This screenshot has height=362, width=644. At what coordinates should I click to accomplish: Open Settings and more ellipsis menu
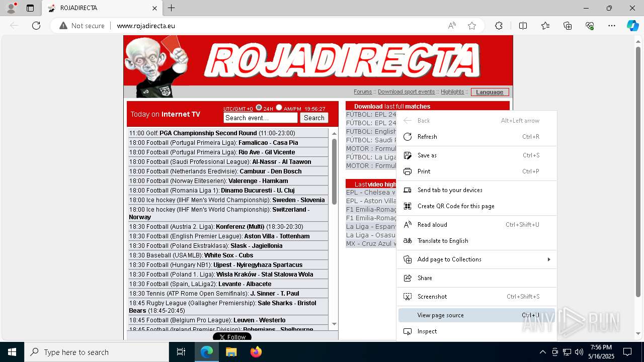[612, 26]
